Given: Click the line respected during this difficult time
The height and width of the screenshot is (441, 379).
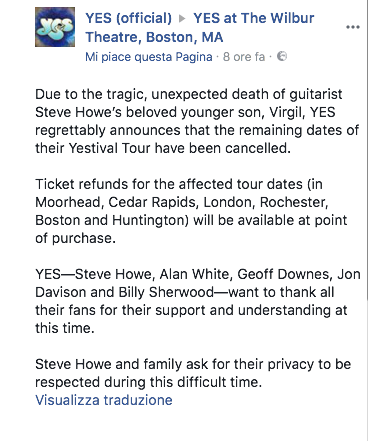Looking at the screenshot, I should click(x=149, y=382).
